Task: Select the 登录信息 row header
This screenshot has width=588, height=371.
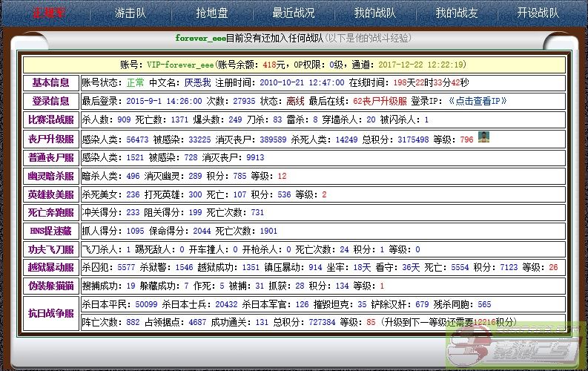Action: pyautogui.click(x=50, y=101)
